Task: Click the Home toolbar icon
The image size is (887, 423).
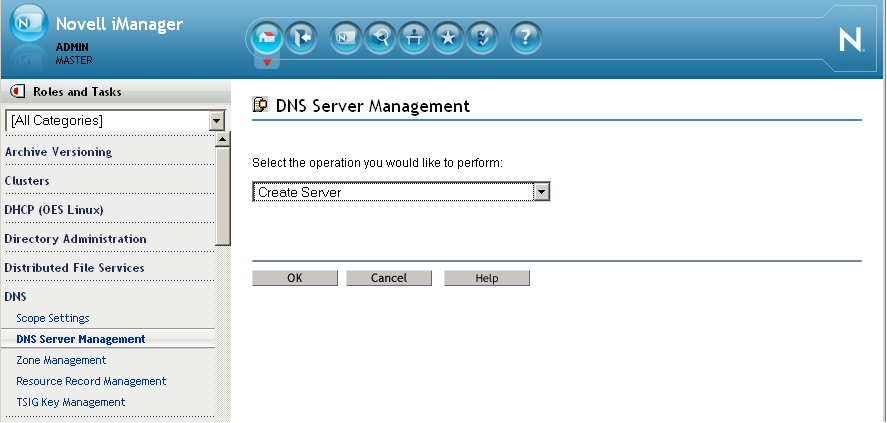Action: click(266, 37)
